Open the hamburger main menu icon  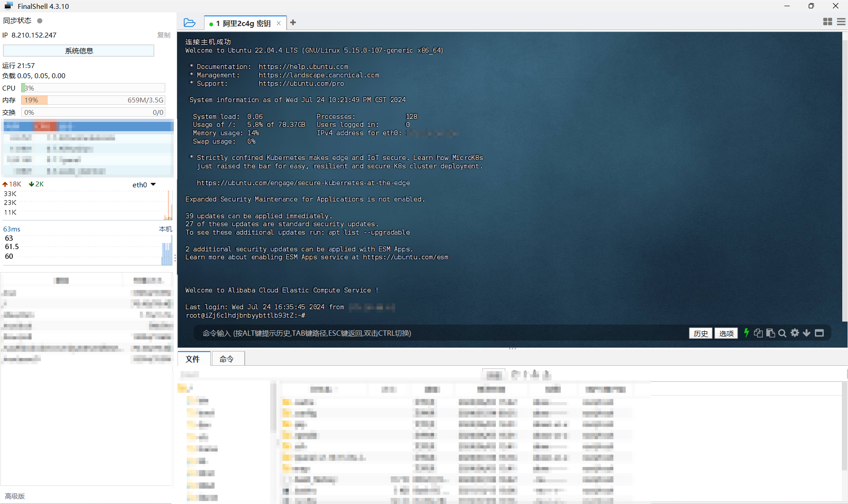tap(841, 22)
